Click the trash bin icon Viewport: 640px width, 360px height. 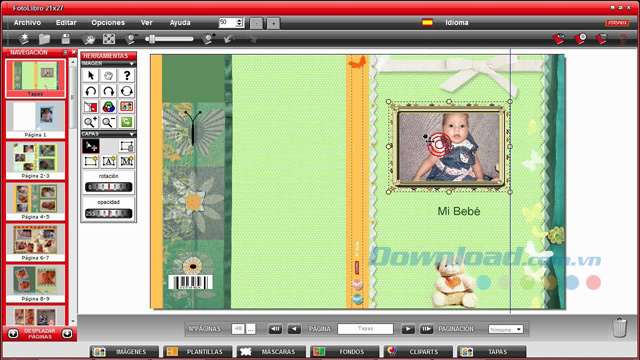click(x=620, y=327)
